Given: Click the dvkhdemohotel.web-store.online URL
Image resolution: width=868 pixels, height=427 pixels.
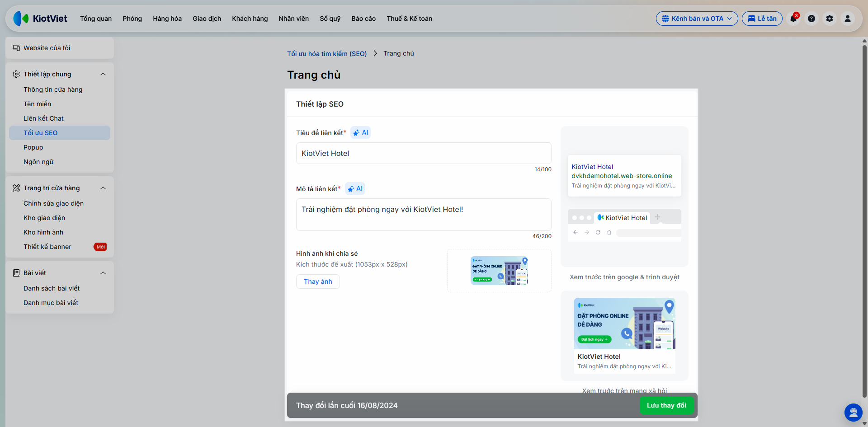Looking at the screenshot, I should click(x=622, y=176).
